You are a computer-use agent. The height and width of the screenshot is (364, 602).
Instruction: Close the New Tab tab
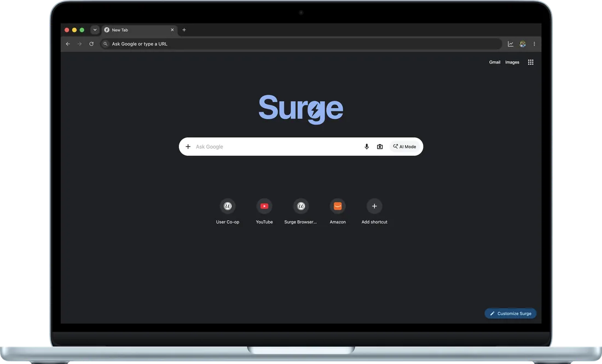pyautogui.click(x=172, y=30)
